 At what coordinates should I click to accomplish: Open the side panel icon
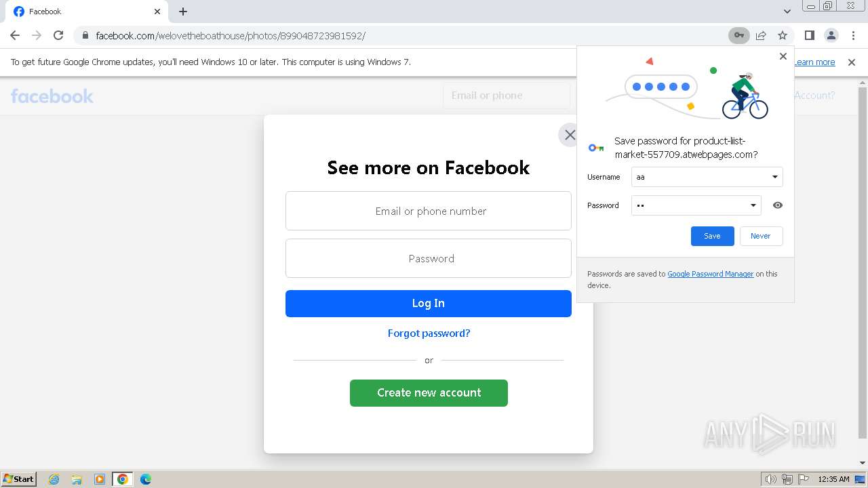coord(810,35)
